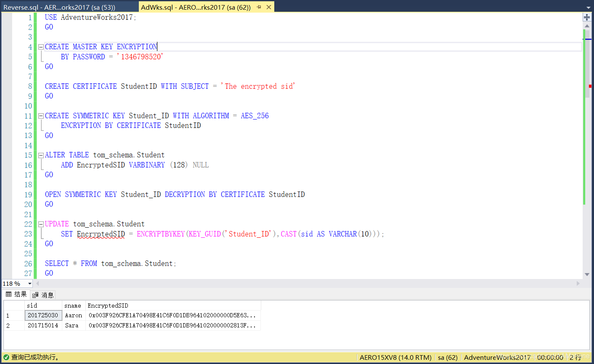Select the AdWks.sql document tab
The width and height of the screenshot is (594, 364).
(x=196, y=7)
